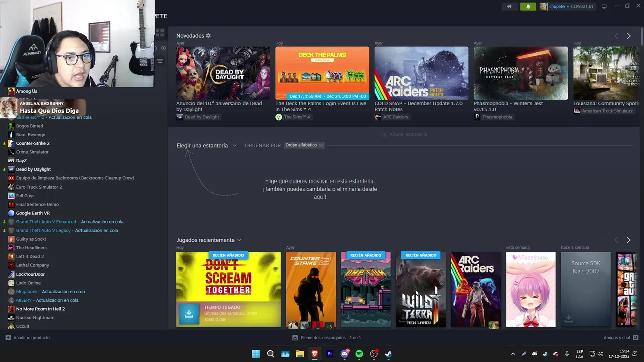644x362 pixels.
Task: Open The Sims 4 link under the Deck the Palms news
Action: (x=297, y=117)
